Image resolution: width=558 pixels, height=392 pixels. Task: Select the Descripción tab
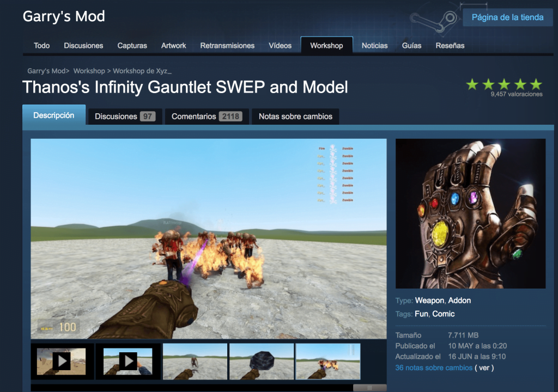(54, 115)
